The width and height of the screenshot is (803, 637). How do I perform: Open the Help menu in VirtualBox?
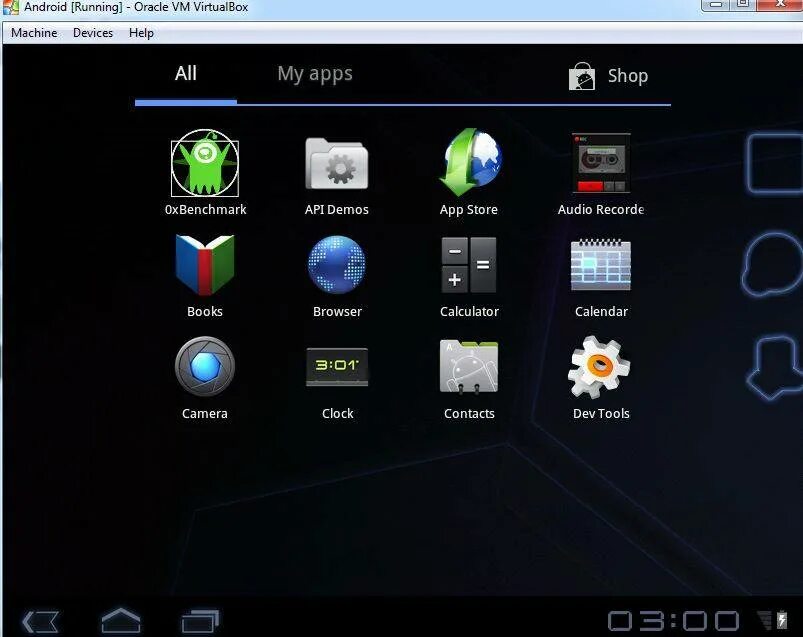141,33
